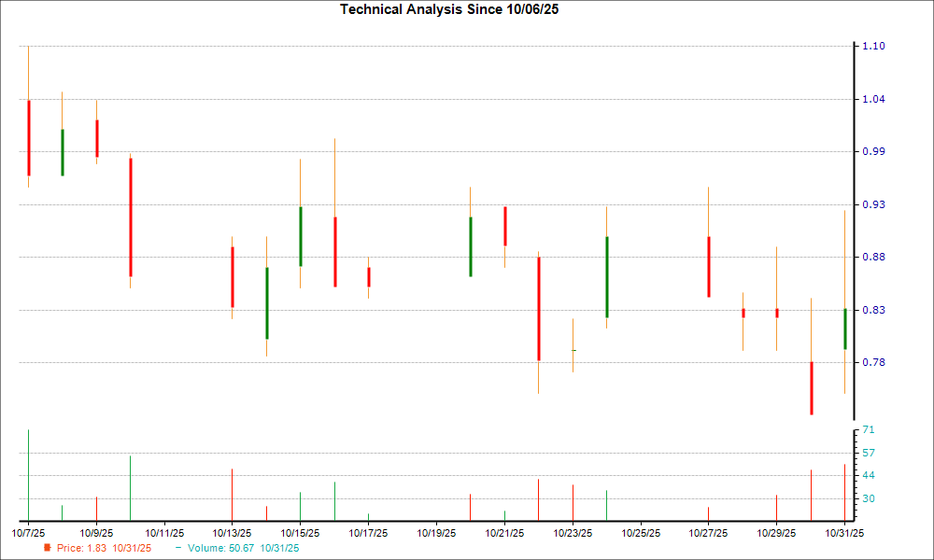The image size is (934, 560).
Task: Click the lowest red candle on 10/30/25
Action: click(x=812, y=387)
